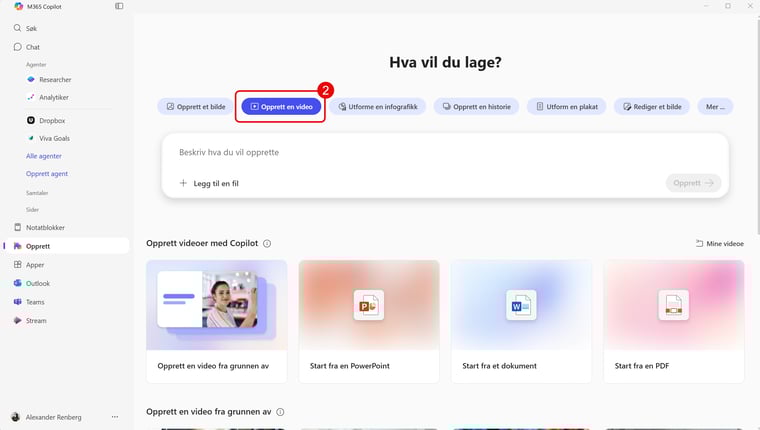Maximize the Copilot window

click(x=728, y=6)
